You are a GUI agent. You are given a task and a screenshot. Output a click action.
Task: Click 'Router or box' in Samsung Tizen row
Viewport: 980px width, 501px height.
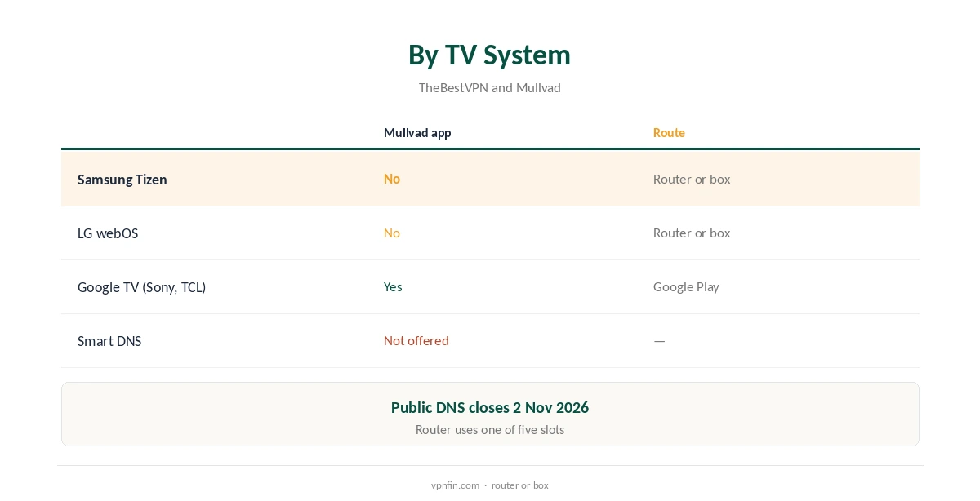tap(692, 179)
